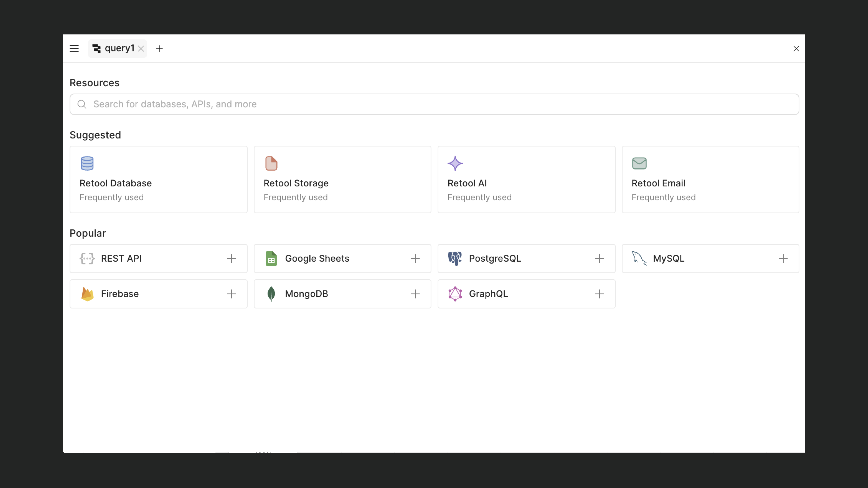Open the hamburger menu icon
The image size is (868, 488).
pyautogui.click(x=74, y=48)
